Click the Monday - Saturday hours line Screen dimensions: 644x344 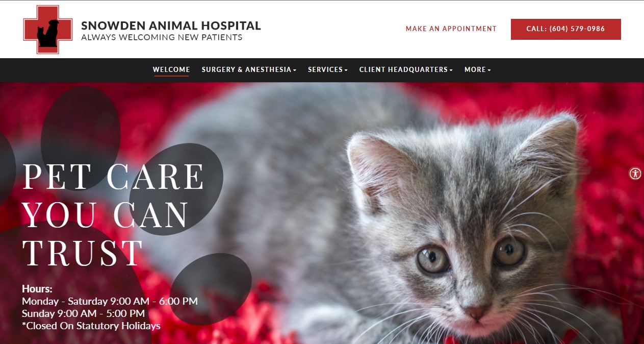click(110, 301)
